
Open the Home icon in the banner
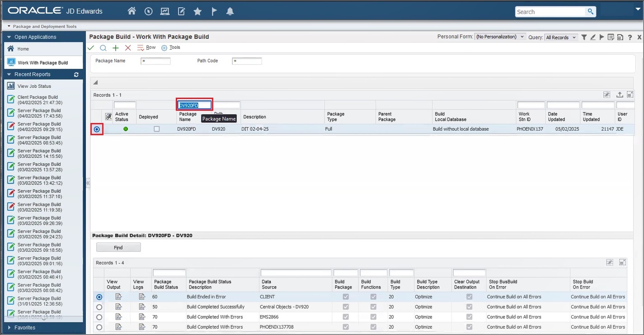pyautogui.click(x=132, y=11)
